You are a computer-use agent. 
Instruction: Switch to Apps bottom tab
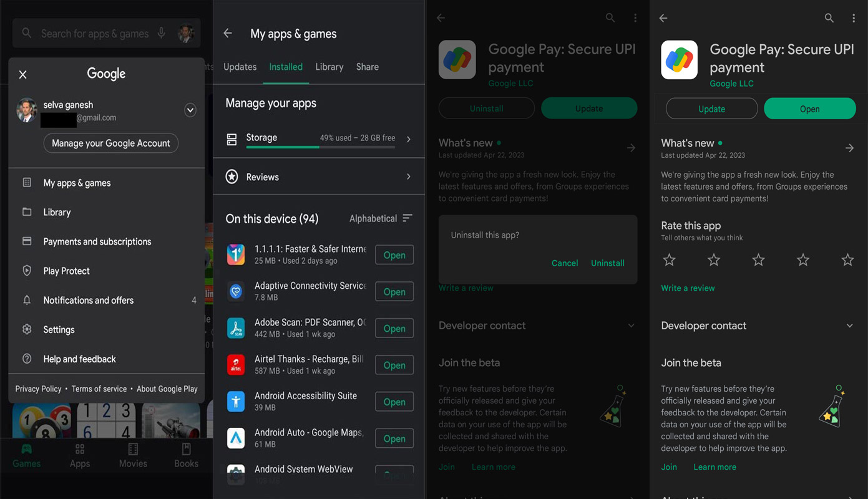coord(80,456)
